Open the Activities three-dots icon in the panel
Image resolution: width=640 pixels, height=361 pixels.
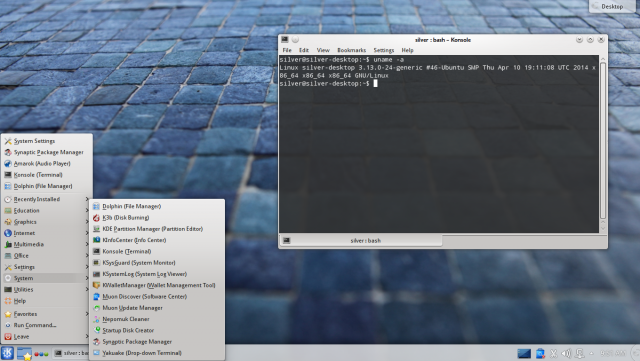point(41,354)
